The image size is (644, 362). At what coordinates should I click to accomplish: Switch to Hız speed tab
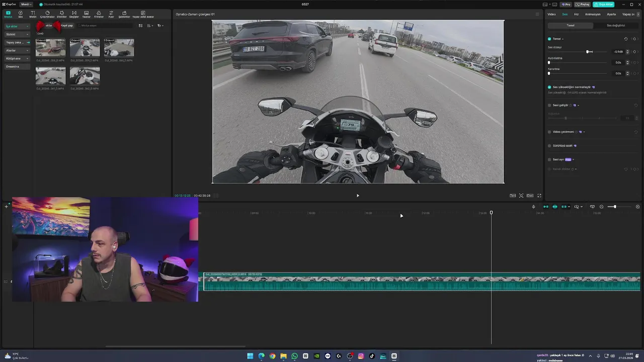coord(576,14)
